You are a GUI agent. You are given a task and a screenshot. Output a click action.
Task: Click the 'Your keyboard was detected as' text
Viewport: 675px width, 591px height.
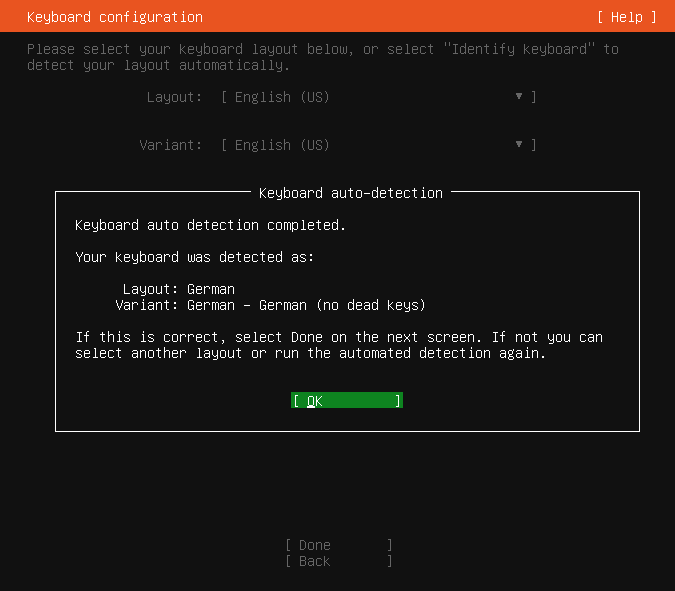pyautogui.click(x=194, y=257)
